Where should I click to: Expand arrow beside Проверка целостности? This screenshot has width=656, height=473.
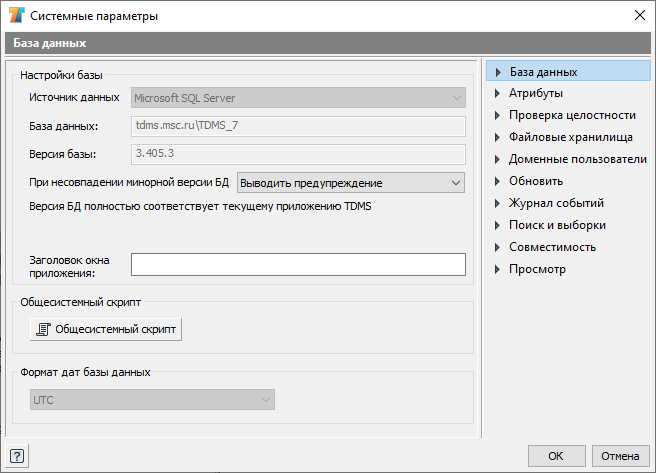click(497, 115)
